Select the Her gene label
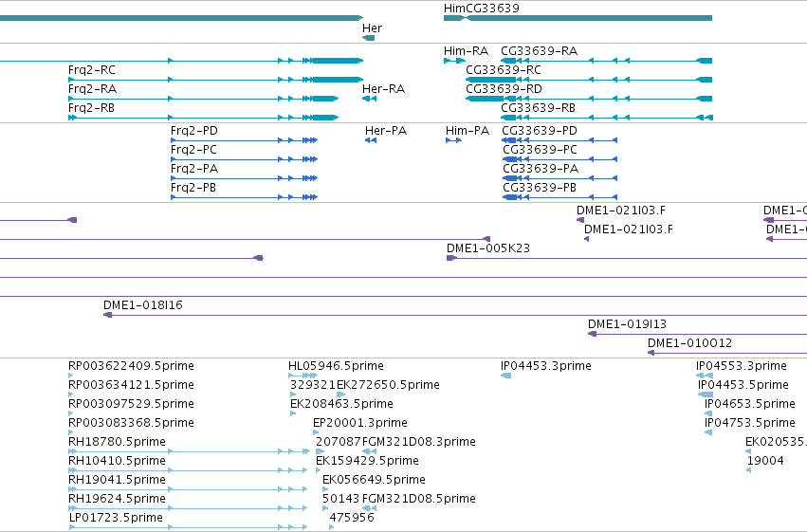Image resolution: width=807 pixels, height=532 pixels. pyautogui.click(x=372, y=28)
